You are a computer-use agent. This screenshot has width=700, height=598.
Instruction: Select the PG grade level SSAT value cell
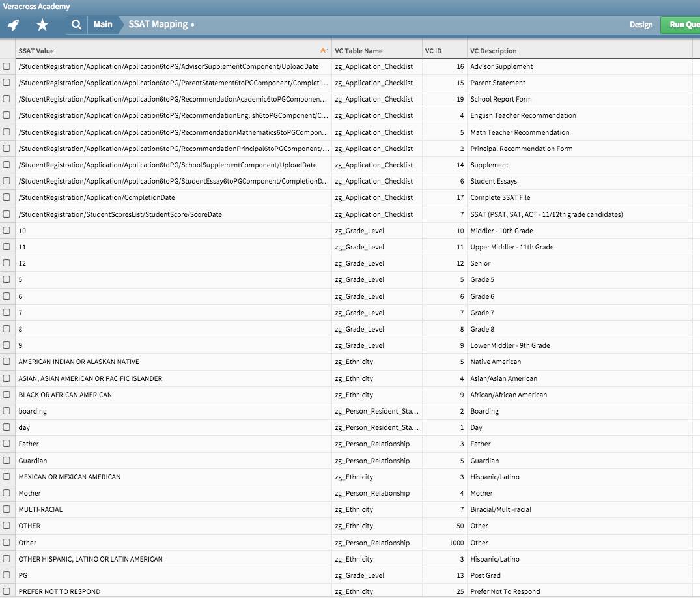point(23,575)
